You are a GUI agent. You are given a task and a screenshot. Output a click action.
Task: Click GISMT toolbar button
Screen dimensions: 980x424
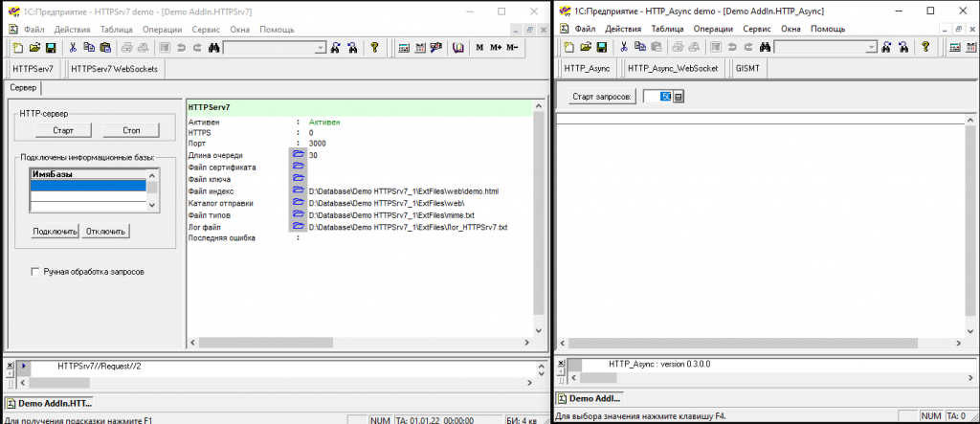point(746,69)
